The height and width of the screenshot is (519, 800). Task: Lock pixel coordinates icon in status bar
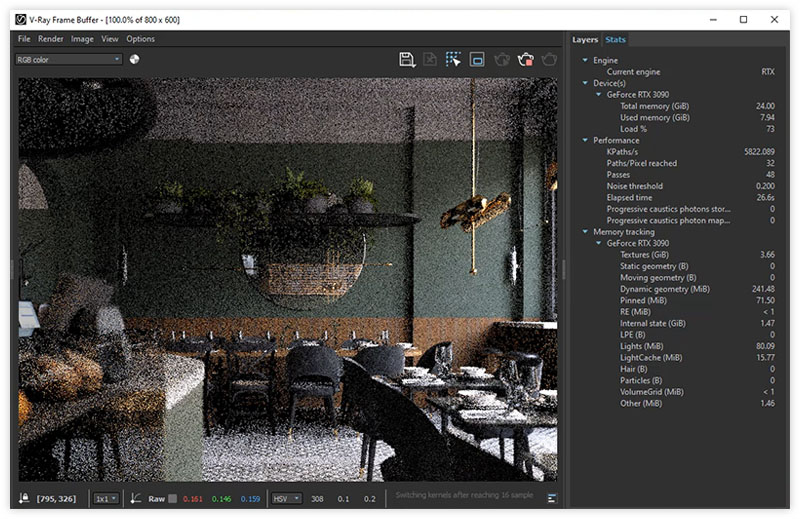pyautogui.click(x=23, y=498)
